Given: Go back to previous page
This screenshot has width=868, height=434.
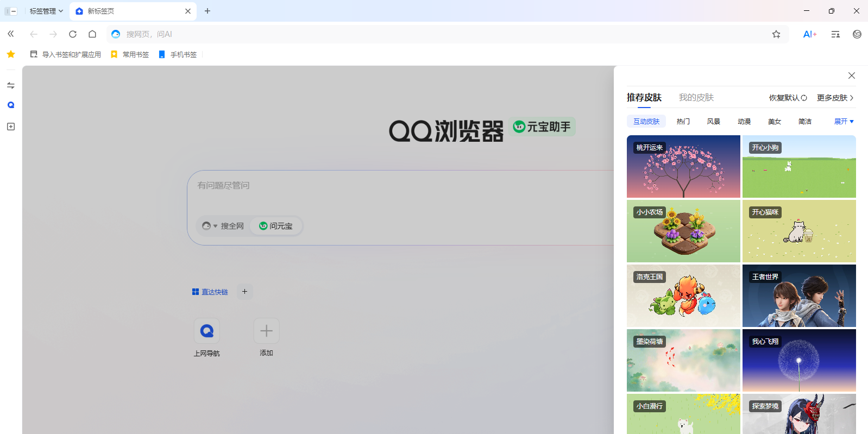Looking at the screenshot, I should pyautogui.click(x=34, y=34).
